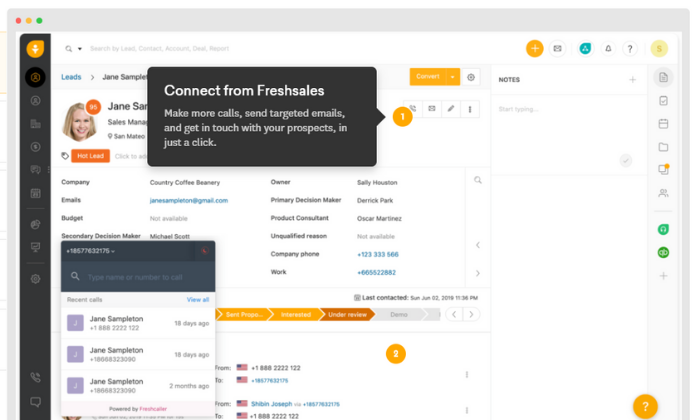Click the dialer name or number field
This screenshot has width=700, height=420.
[x=140, y=276]
